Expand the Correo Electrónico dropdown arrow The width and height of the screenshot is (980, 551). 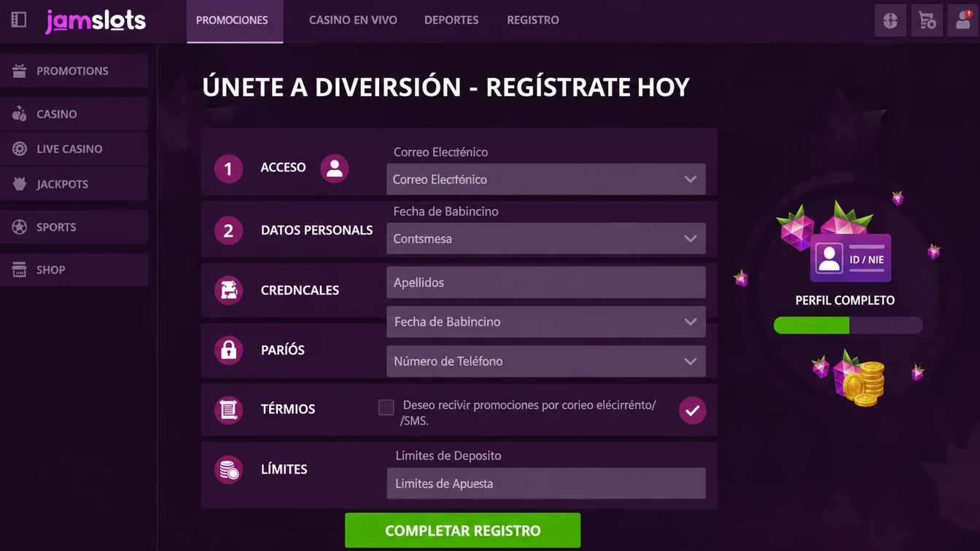tap(690, 179)
